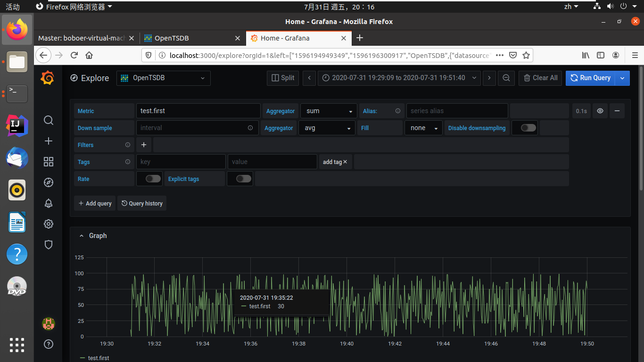Open Thunderbird mail from dock

point(17,158)
